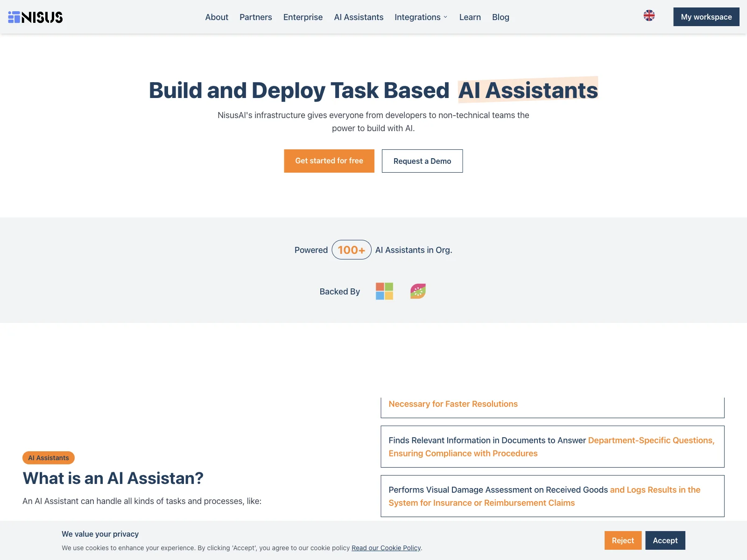
Task: Open the Learn nav link
Action: [470, 17]
